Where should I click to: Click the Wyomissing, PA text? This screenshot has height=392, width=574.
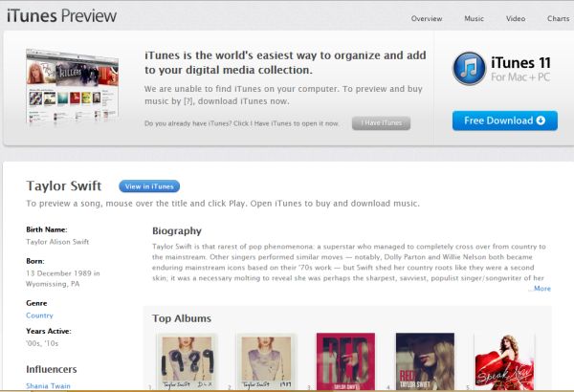53,284
